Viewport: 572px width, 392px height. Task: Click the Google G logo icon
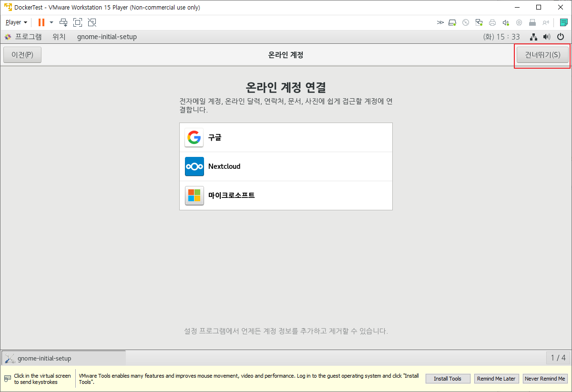tap(194, 138)
